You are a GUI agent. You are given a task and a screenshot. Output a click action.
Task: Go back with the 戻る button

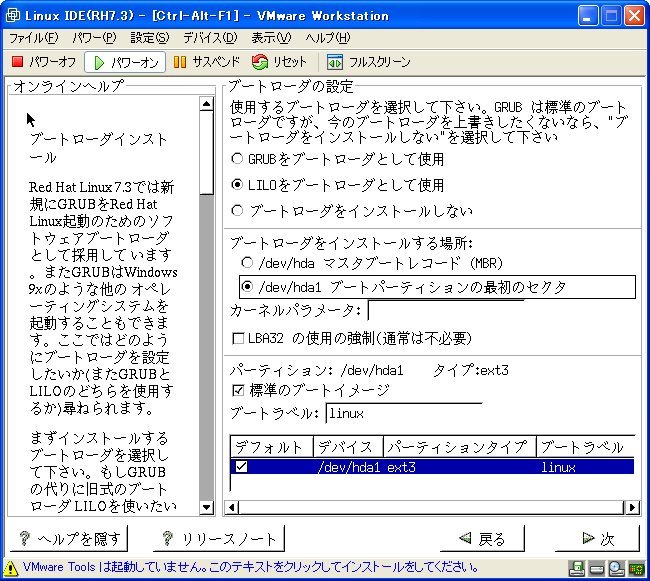click(482, 538)
